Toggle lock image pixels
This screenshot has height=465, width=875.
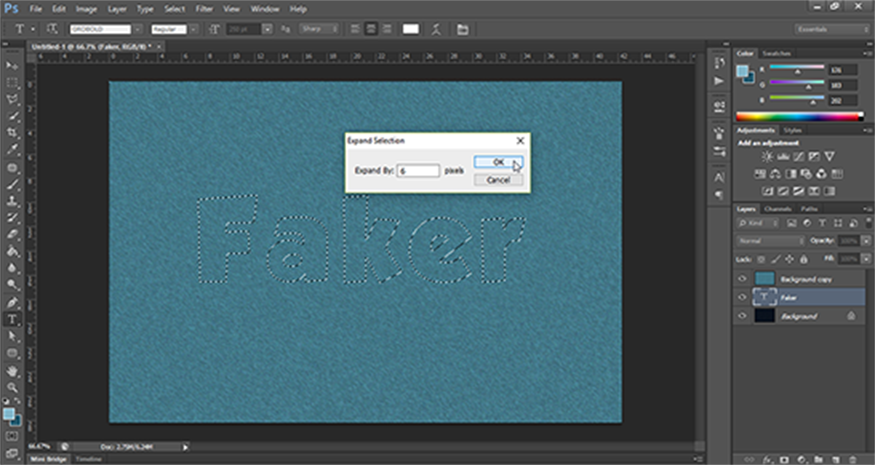(x=776, y=260)
